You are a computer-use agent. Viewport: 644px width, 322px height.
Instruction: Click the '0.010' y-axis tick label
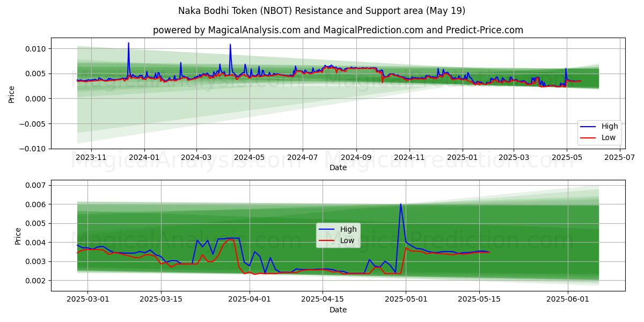click(36, 49)
